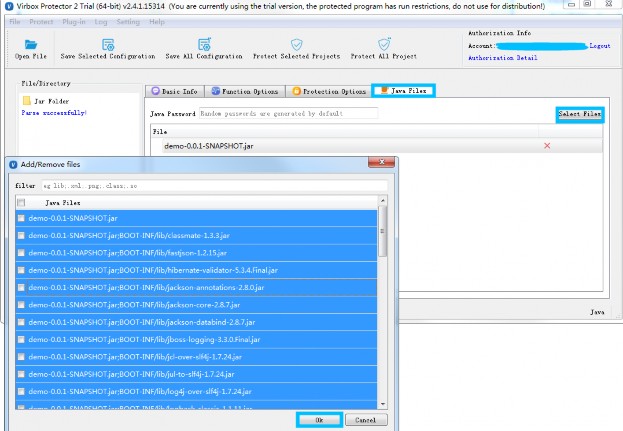This screenshot has width=623, height=431.
Task: Open the Plug-in menu
Action: coord(74,22)
